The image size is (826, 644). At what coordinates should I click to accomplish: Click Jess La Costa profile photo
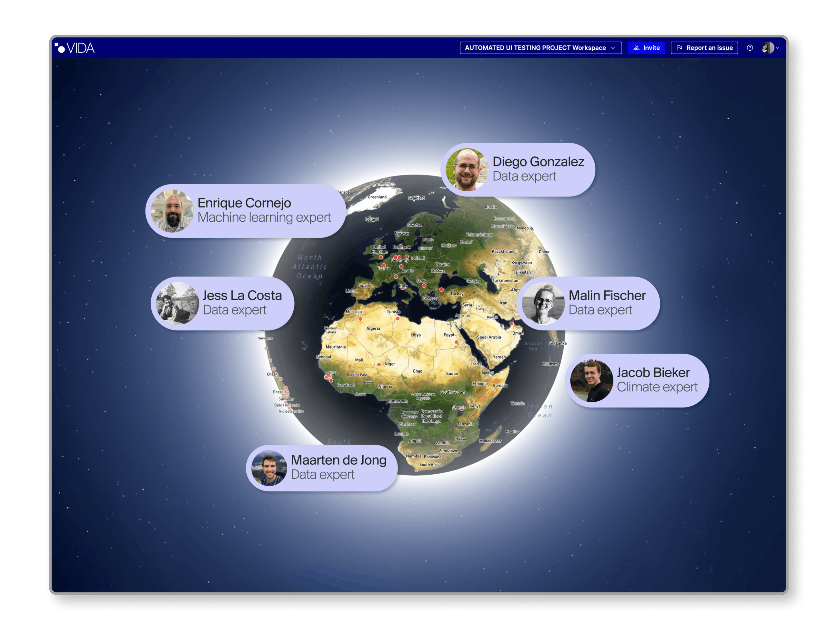(177, 303)
